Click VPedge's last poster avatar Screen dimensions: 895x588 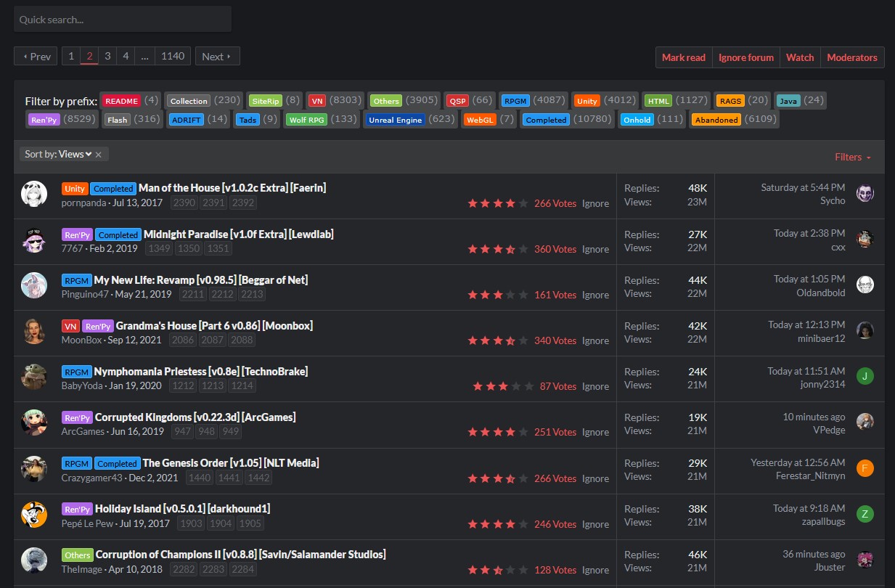(865, 422)
